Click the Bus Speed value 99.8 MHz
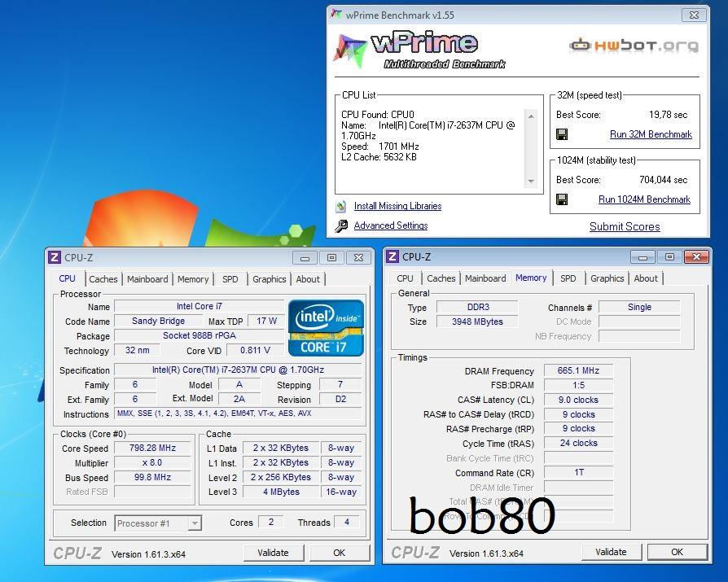The height and width of the screenshot is (582, 728). (x=152, y=477)
